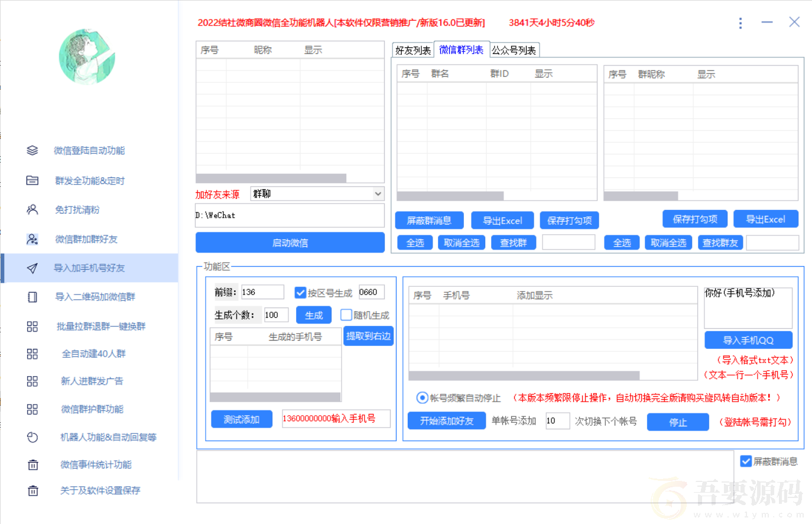The width and height of the screenshot is (812, 524).
Task: Click horizontal scrollbar of phone number add table
Action: click(x=524, y=376)
